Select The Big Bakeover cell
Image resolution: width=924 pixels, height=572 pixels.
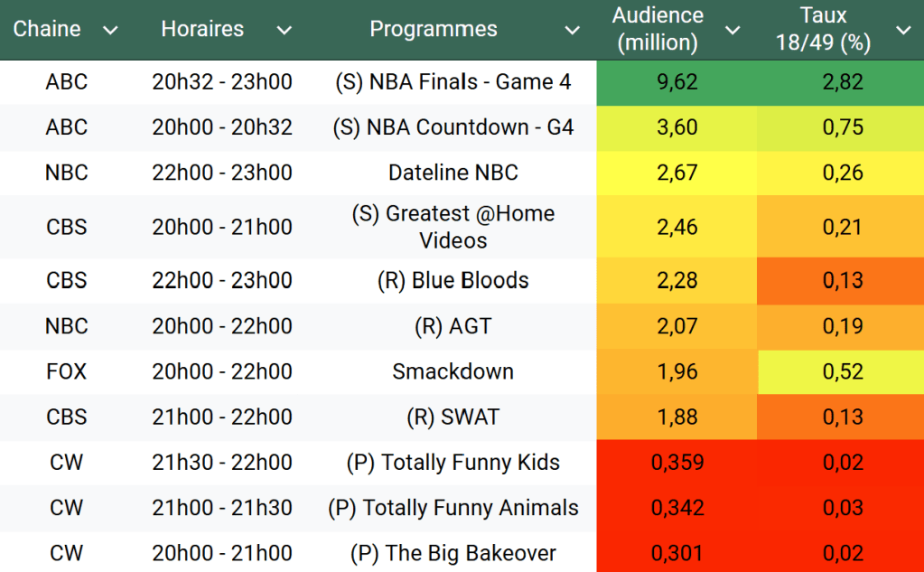[453, 553]
